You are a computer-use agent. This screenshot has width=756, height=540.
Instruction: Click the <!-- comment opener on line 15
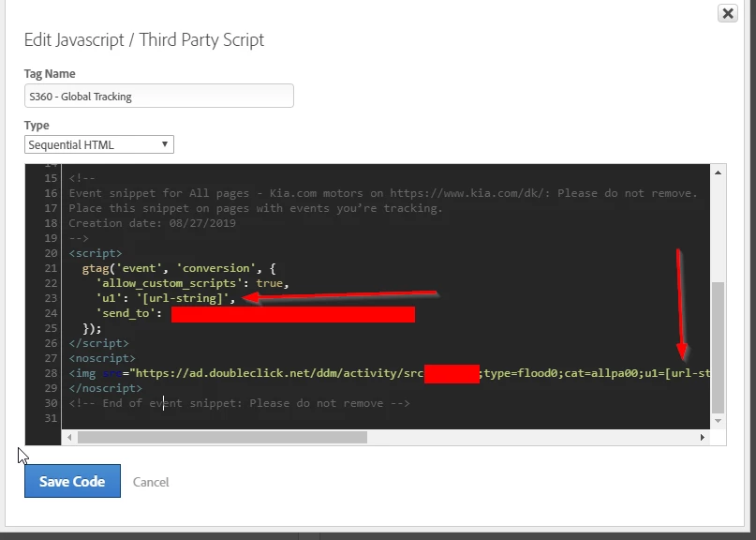82,178
